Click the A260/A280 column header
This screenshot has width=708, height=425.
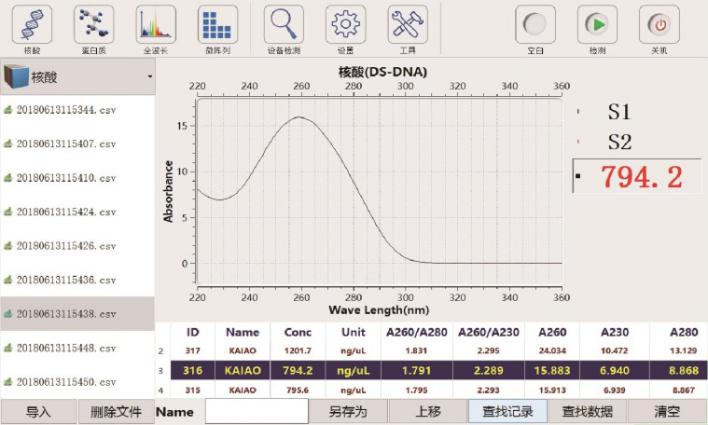[416, 332]
